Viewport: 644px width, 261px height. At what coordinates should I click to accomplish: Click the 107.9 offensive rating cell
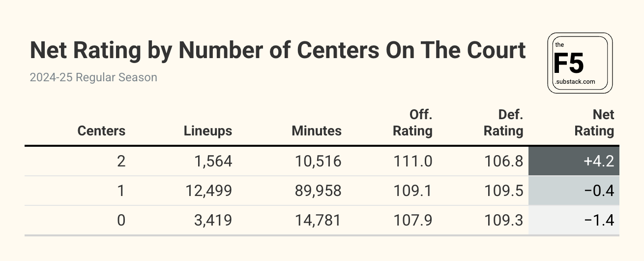pos(413,221)
